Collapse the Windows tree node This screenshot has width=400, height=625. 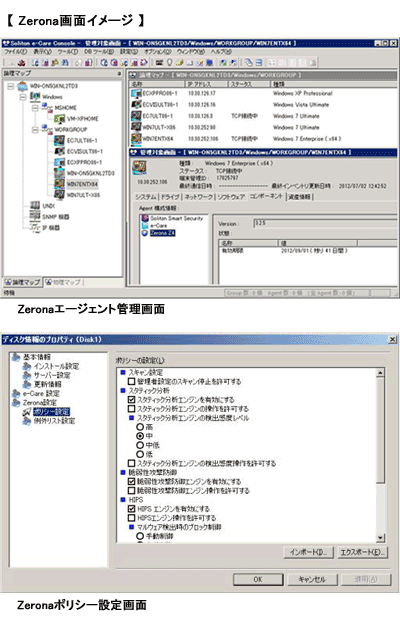click(23, 96)
